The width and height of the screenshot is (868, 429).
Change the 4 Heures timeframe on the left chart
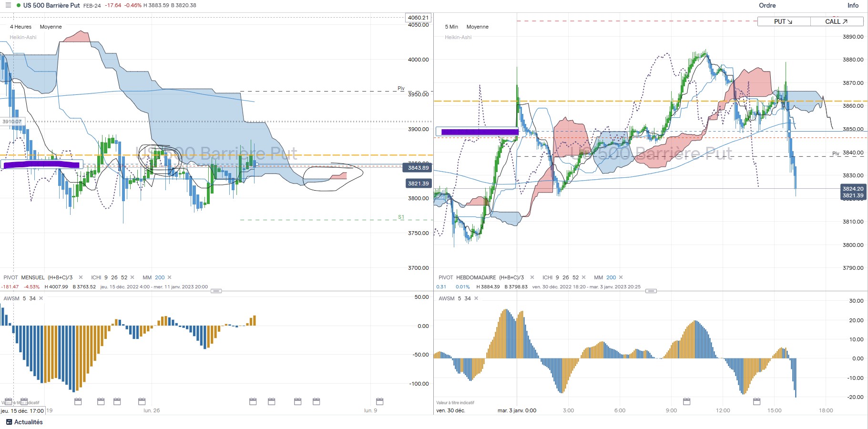(20, 27)
